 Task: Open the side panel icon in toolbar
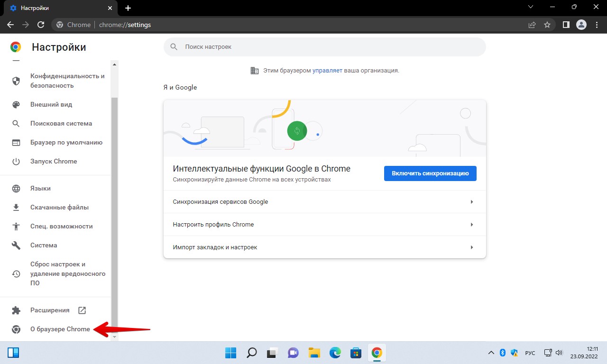point(566,25)
